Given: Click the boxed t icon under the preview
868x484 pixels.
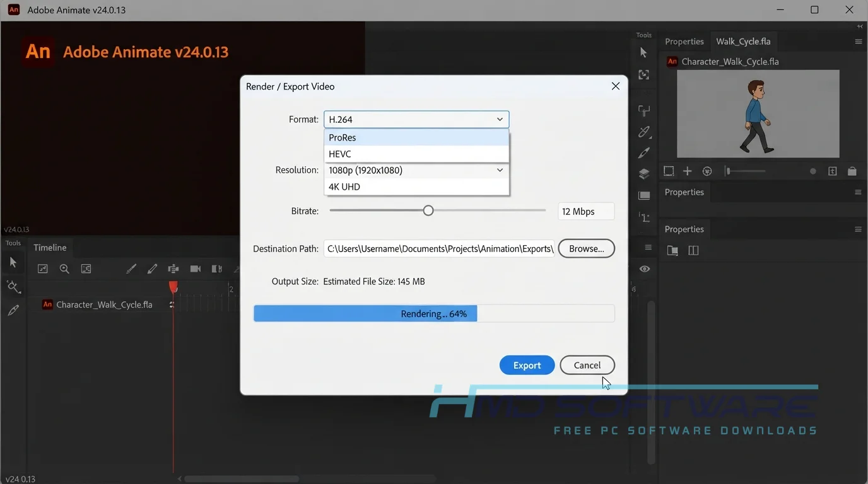Looking at the screenshot, I should (833, 171).
